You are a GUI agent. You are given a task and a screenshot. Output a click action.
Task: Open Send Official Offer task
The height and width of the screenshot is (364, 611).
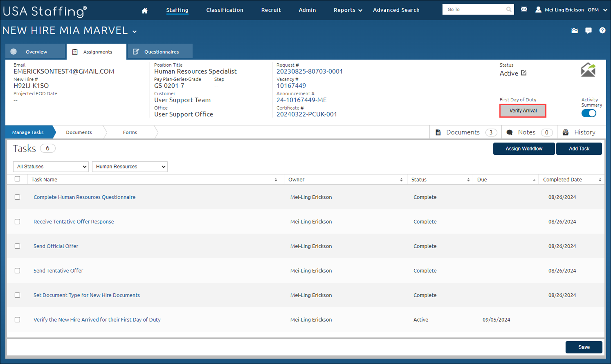tap(56, 246)
